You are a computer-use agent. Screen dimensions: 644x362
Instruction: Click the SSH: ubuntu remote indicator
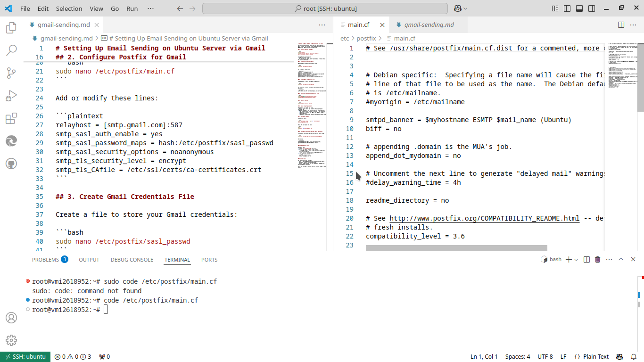25,357
